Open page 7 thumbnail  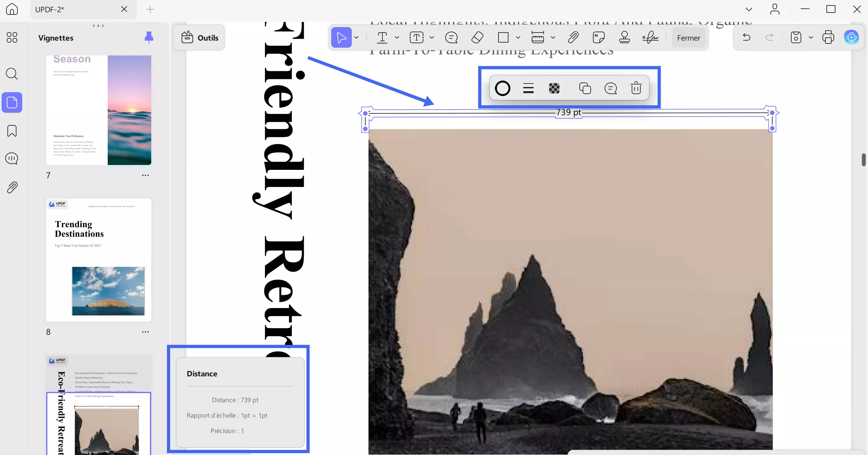pos(98,110)
